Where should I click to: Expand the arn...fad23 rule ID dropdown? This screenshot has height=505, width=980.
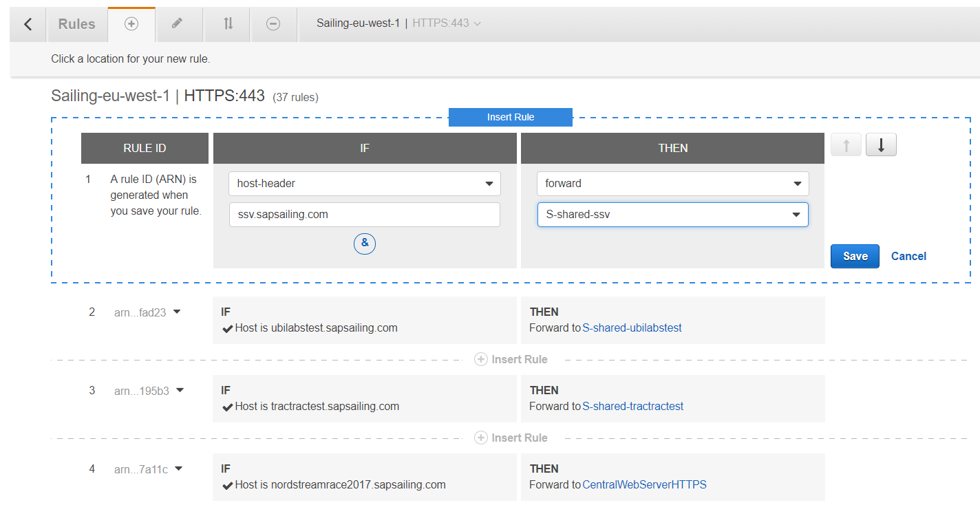pyautogui.click(x=177, y=312)
